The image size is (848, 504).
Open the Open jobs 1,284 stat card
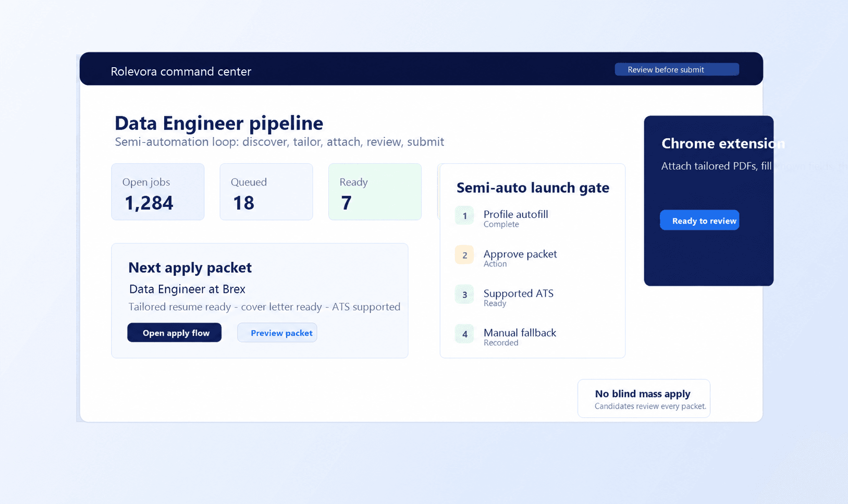[158, 192]
